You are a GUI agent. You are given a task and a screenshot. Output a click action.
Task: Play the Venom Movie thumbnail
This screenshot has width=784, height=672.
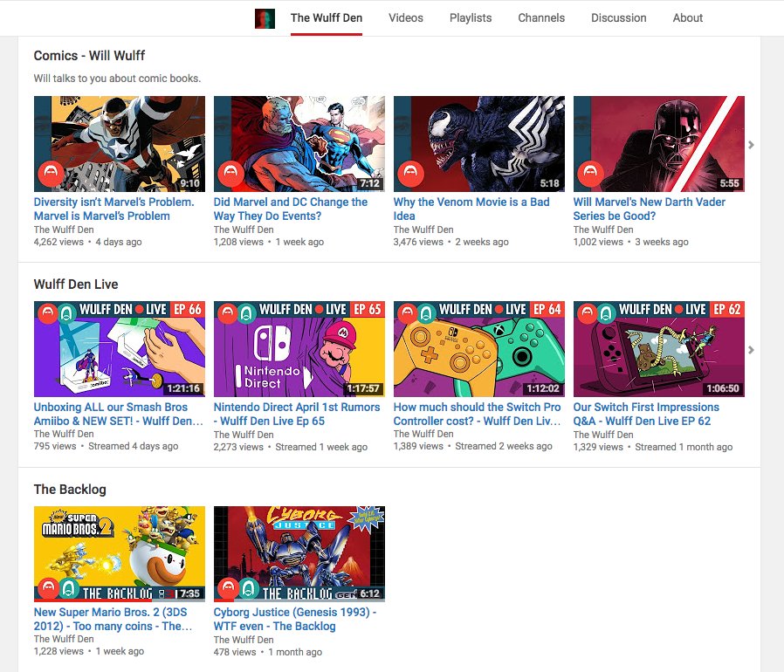pos(479,144)
